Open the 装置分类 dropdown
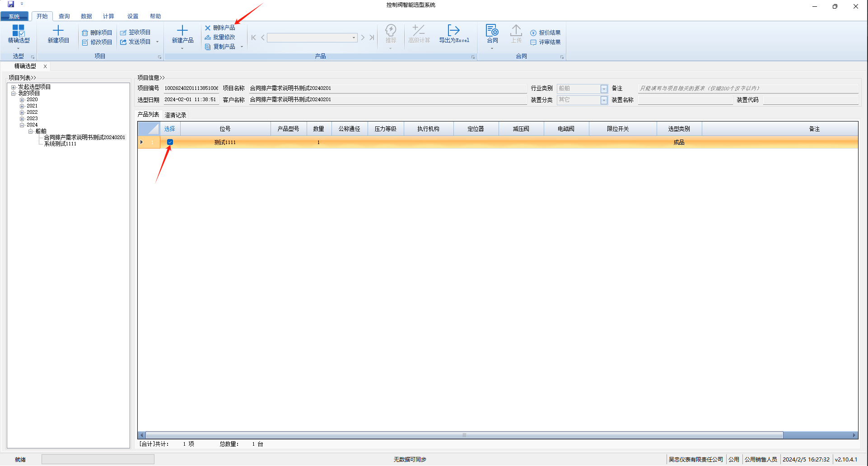Viewport: 868px width, 466px height. pyautogui.click(x=604, y=100)
